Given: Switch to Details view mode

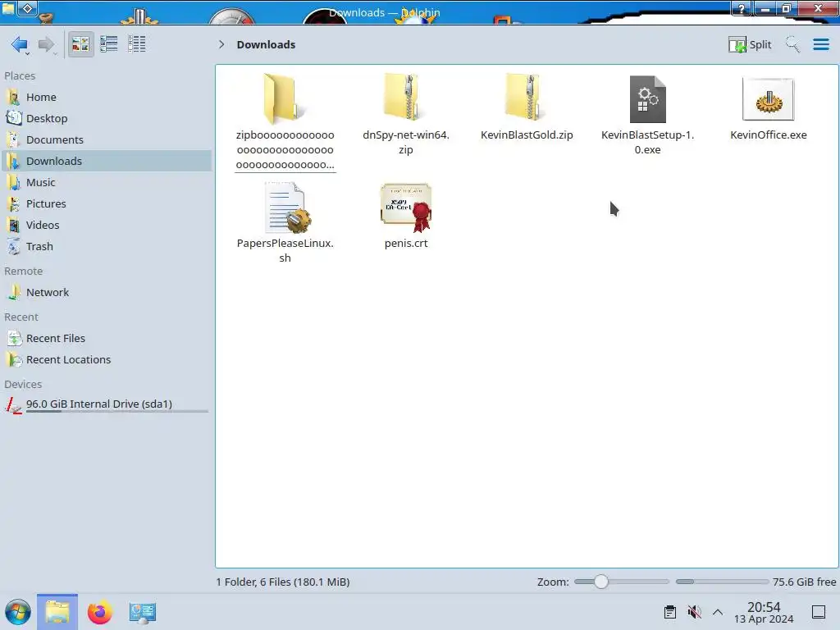Looking at the screenshot, I should point(137,44).
